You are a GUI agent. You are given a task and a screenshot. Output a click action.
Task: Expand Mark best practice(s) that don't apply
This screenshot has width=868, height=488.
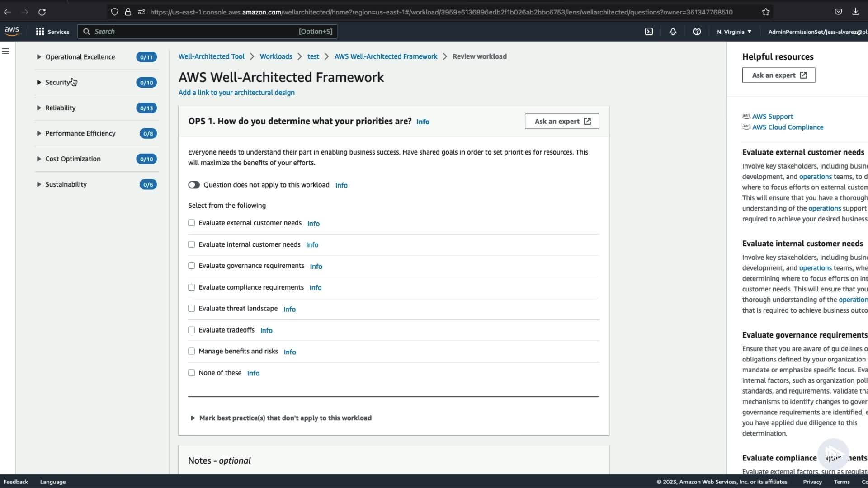click(193, 418)
